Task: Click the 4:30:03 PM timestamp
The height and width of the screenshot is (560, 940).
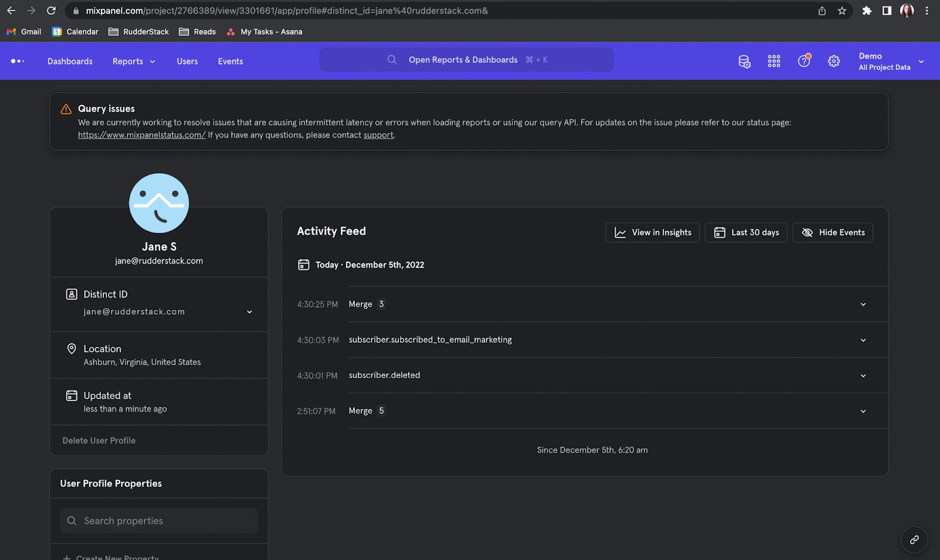Action: 318,340
